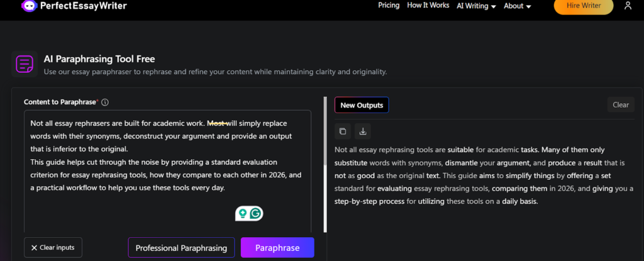Expand the About dropdown menu
The width and height of the screenshot is (644, 261).
pyautogui.click(x=518, y=6)
